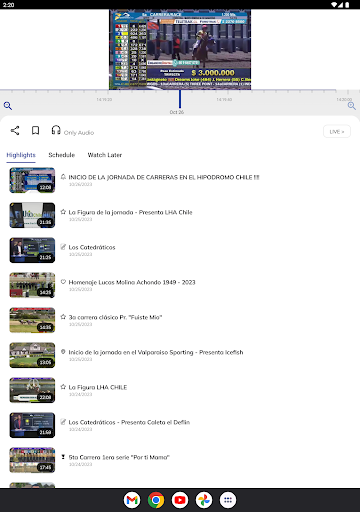Screen dimensions: 360x512
Task: Play Los Catedráticos highlight thumbnail
Action: click(32, 250)
